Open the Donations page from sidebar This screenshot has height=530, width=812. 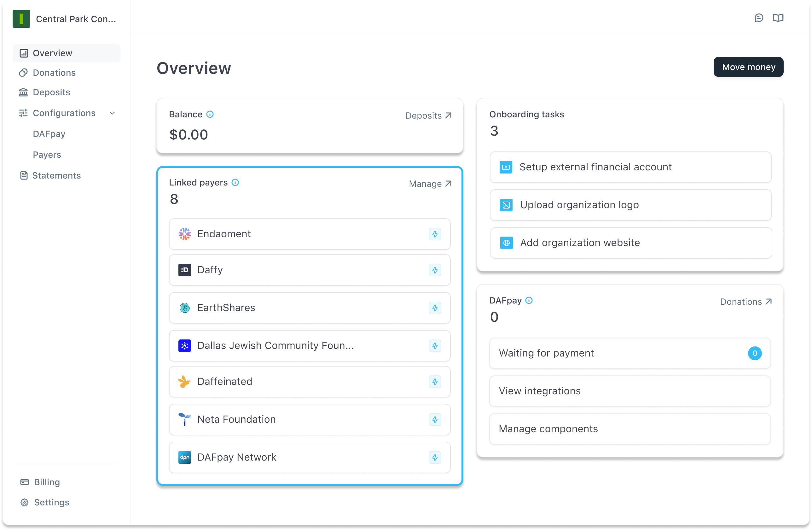tap(54, 73)
